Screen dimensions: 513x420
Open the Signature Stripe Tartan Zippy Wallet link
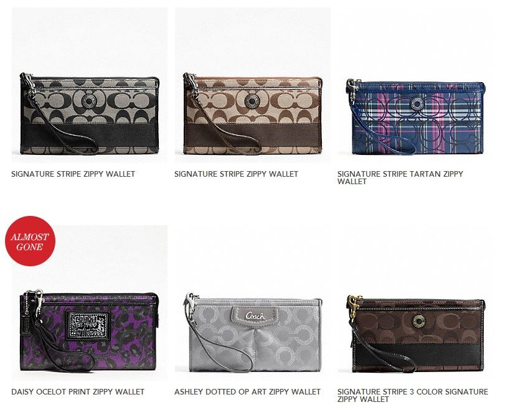click(x=400, y=177)
